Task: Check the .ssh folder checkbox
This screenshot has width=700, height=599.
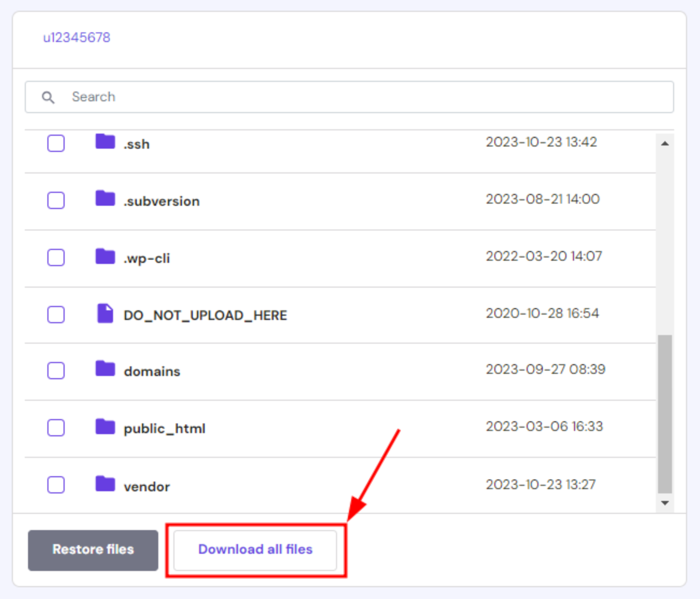Action: 56,143
